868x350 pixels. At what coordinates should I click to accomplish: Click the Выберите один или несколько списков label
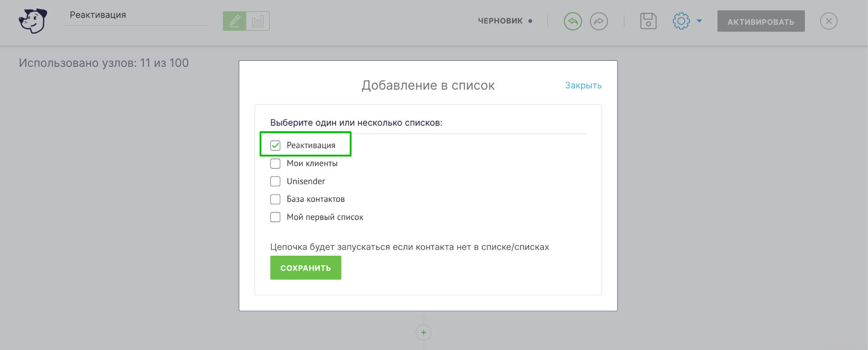356,123
